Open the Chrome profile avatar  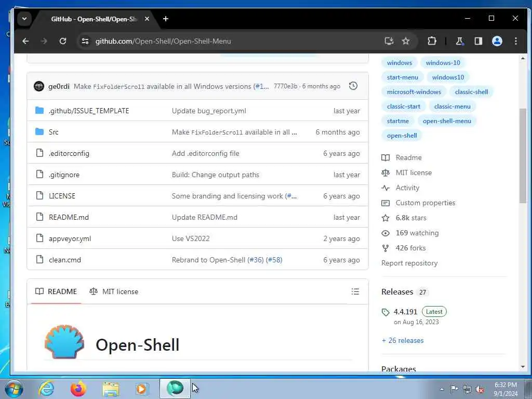(x=497, y=41)
